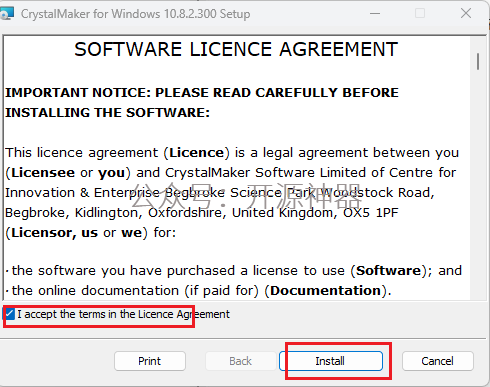Screen dimensions: 490x387
Task: Click the licence agreement scrollbar thumb
Action: click(478, 61)
